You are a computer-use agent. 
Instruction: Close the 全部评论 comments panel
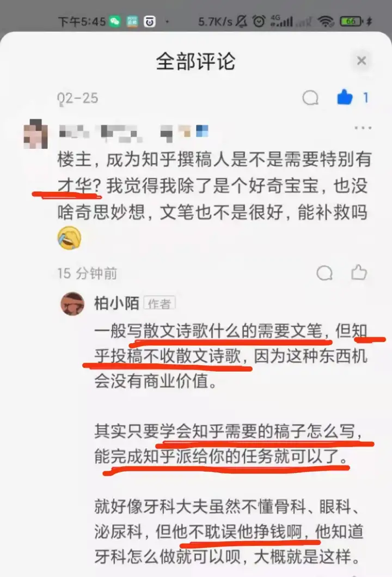362,60
